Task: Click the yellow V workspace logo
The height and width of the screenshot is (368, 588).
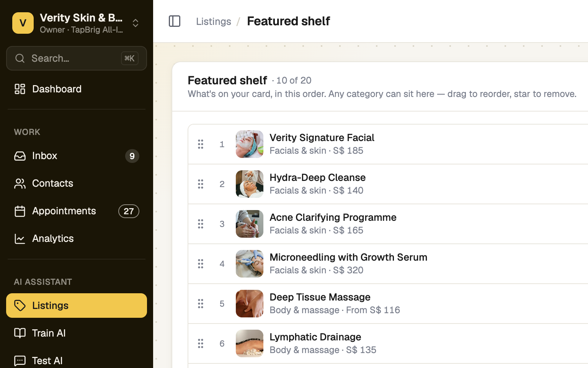Action: click(23, 23)
